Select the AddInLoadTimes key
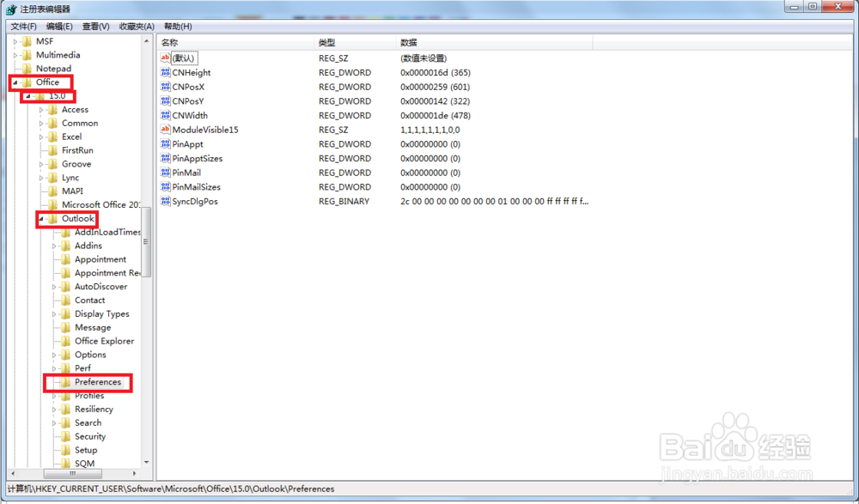 (x=107, y=233)
